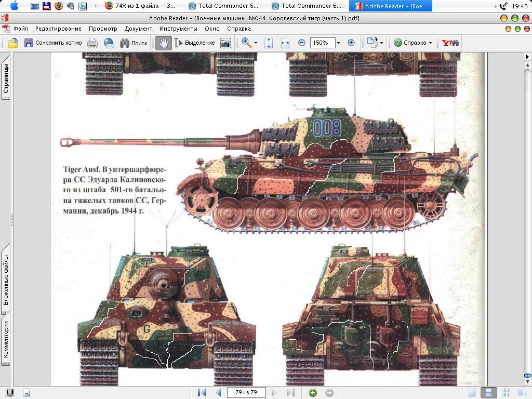Image resolution: width=532 pixels, height=399 pixels.
Task: Go forward to the next view
Action: [x=329, y=393]
